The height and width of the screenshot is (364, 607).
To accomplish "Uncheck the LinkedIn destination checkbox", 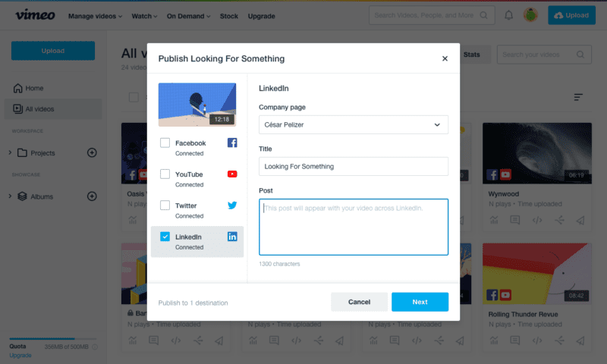I will pos(165,237).
